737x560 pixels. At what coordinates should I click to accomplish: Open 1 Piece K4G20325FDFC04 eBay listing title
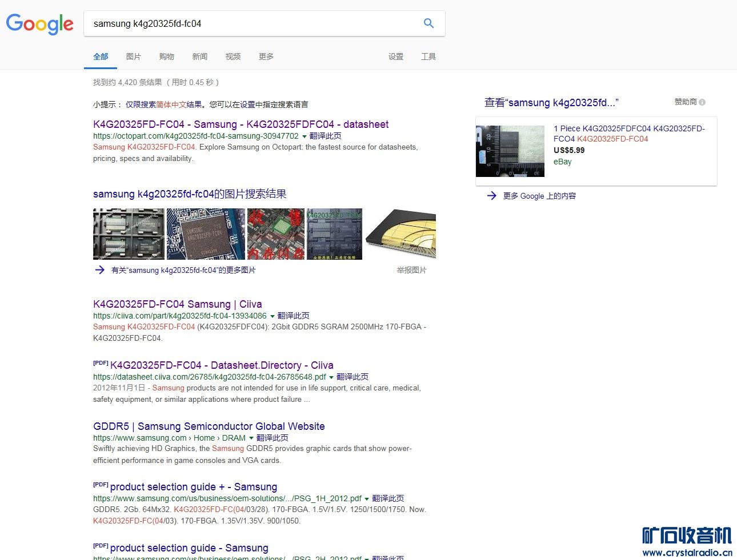(x=629, y=134)
